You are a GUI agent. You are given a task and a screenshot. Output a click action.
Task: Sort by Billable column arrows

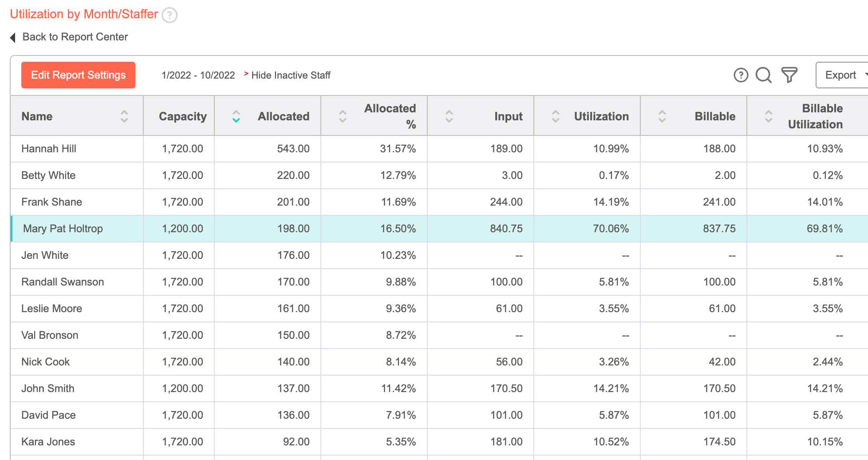tap(662, 116)
